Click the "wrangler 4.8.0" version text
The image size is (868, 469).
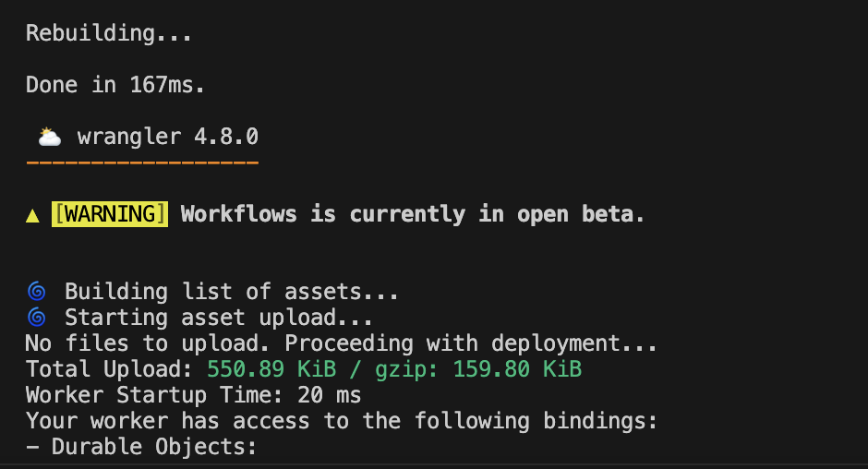click(x=167, y=138)
